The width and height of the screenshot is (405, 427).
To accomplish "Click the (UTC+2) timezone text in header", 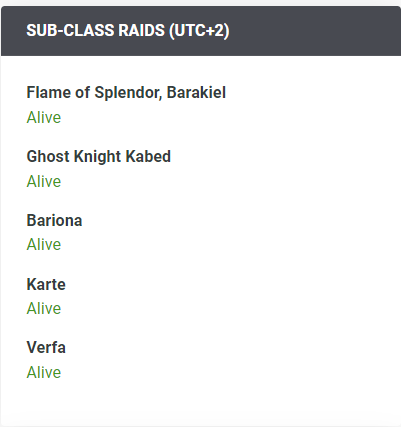I will click(x=199, y=31).
